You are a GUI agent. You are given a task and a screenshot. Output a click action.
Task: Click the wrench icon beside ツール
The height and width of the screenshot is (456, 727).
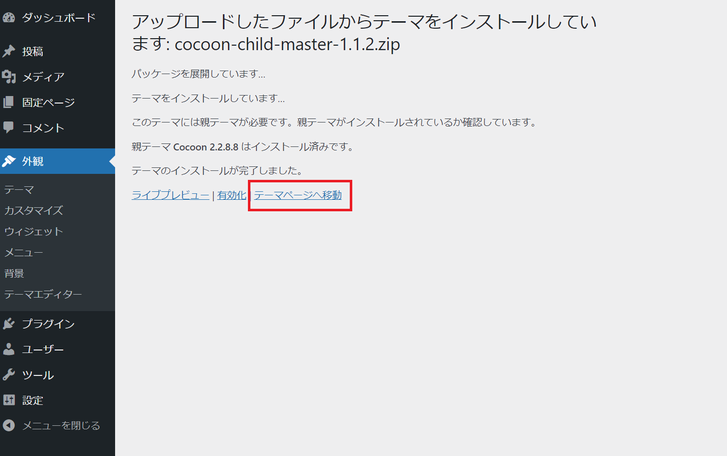tap(9, 375)
